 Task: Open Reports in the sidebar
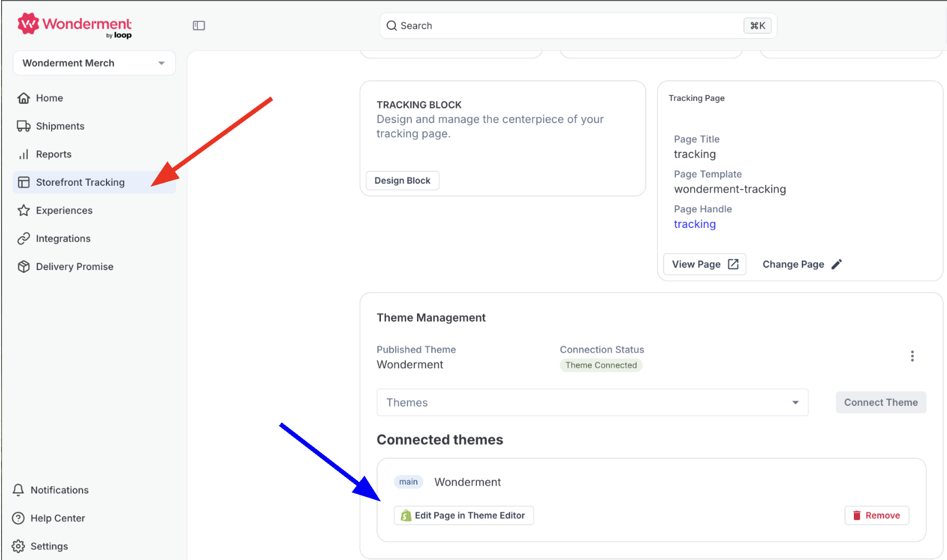point(94,154)
